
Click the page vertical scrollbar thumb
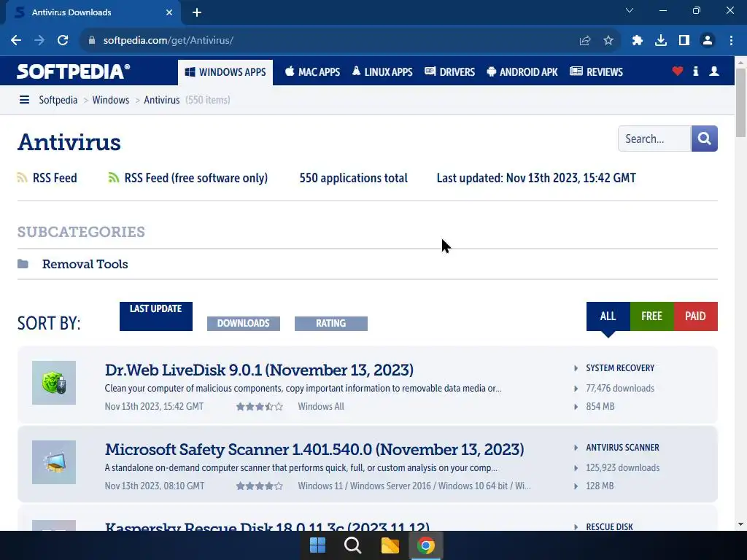point(740,102)
